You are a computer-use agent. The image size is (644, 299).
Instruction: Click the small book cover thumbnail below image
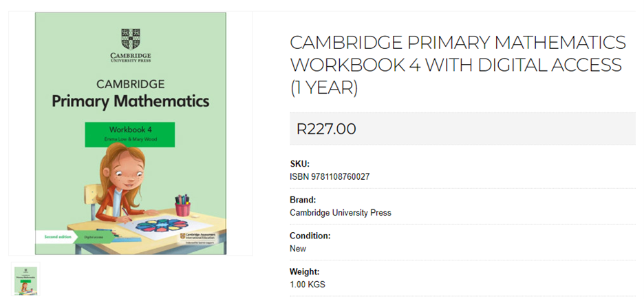click(x=23, y=279)
